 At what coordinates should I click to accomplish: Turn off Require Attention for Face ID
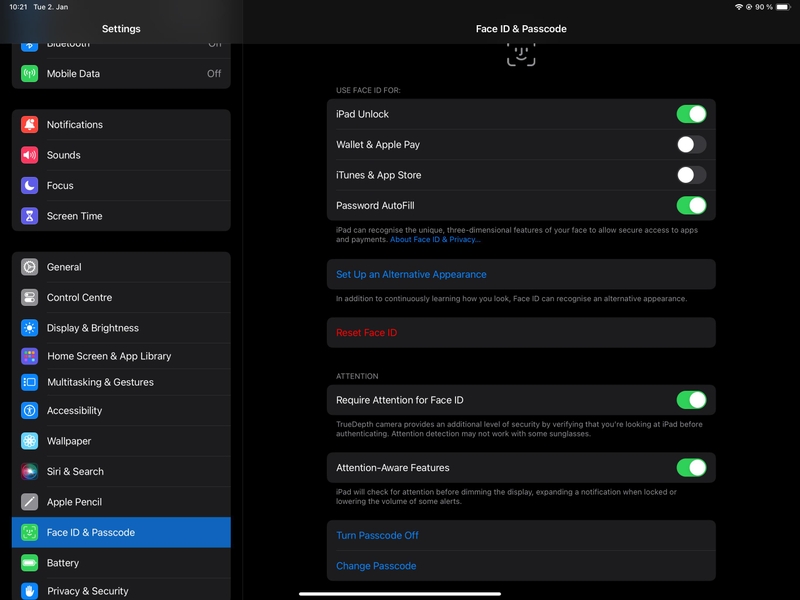[x=691, y=400]
